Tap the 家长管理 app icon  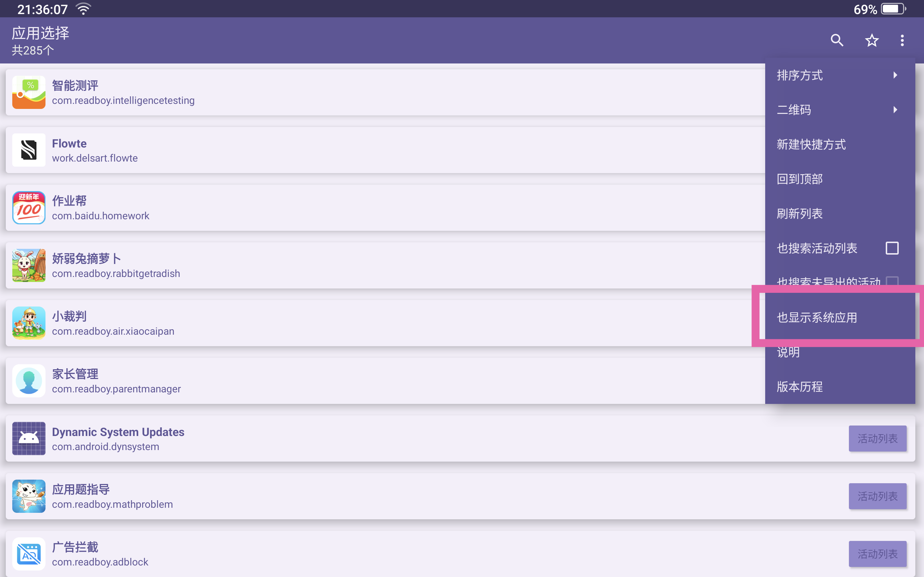(x=29, y=381)
